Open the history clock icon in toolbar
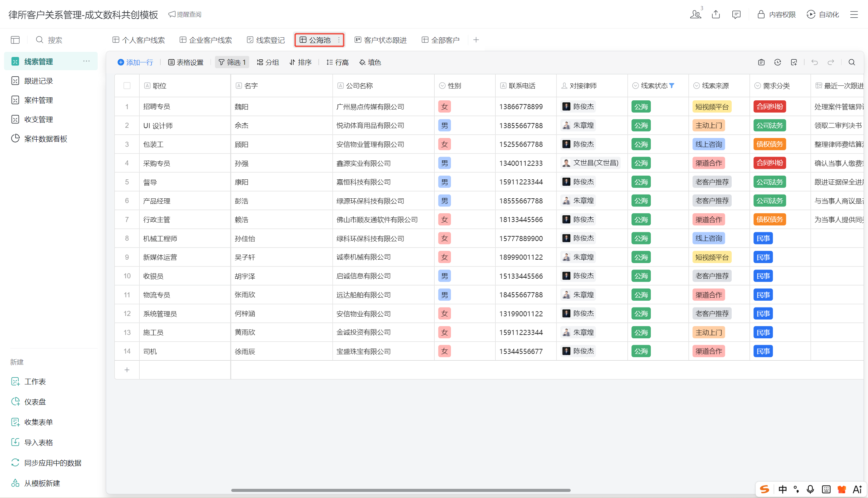868x498 pixels. (778, 62)
